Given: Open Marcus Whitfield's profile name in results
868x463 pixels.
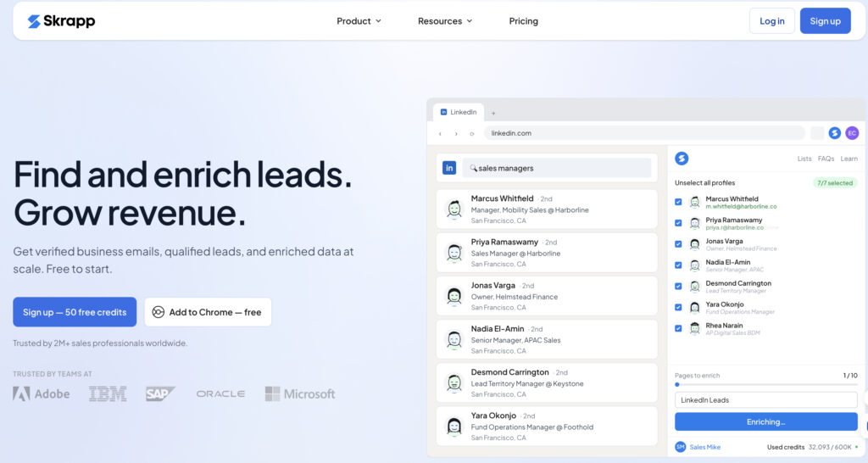Looking at the screenshot, I should click(x=502, y=198).
